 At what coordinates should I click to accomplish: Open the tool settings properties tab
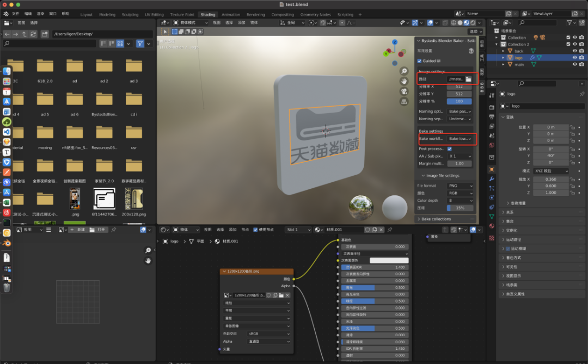(492, 95)
